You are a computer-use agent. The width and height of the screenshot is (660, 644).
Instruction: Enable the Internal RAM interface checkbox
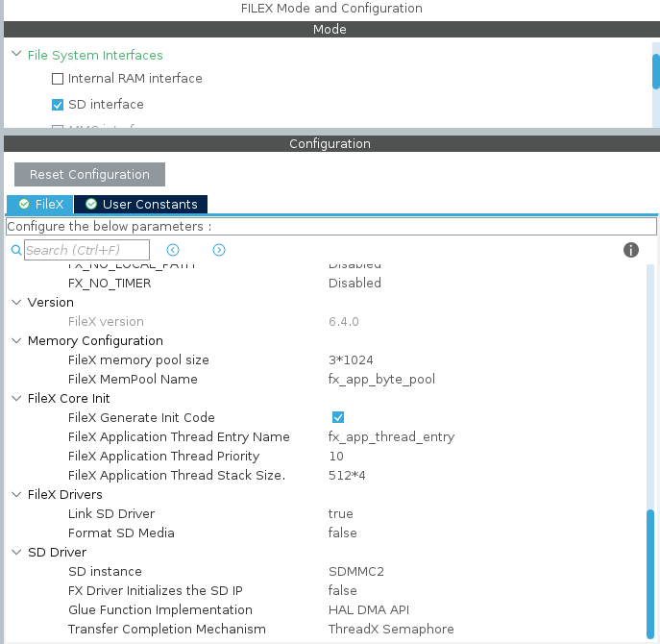58,79
